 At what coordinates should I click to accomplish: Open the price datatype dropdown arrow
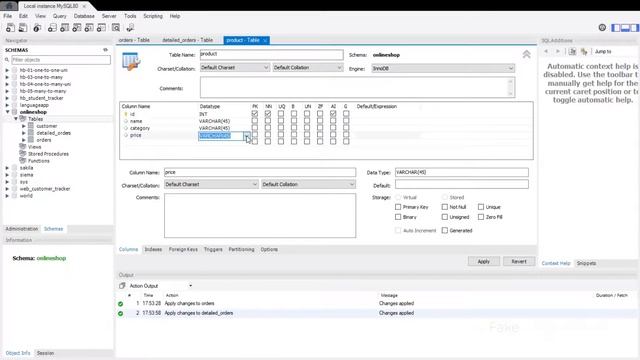click(x=247, y=136)
